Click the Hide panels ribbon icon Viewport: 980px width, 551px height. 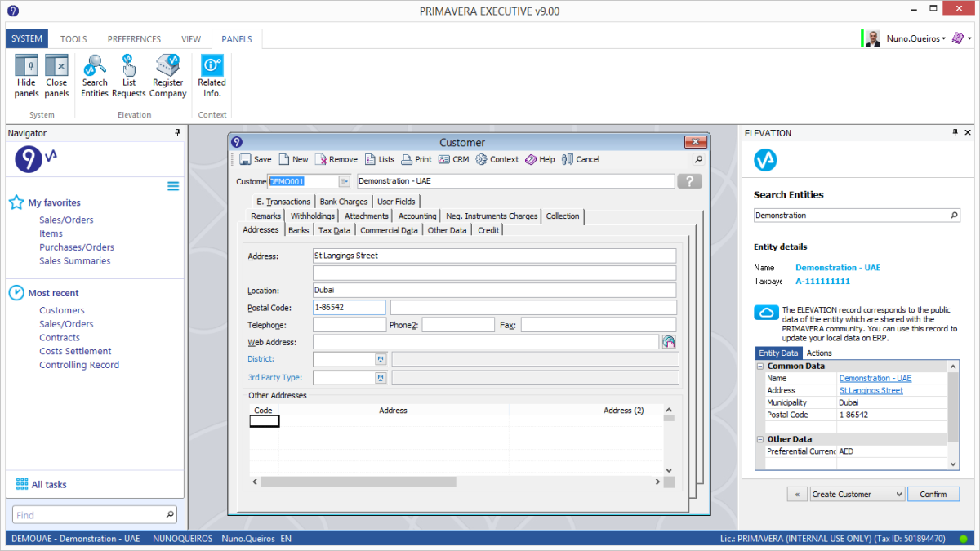[26, 76]
